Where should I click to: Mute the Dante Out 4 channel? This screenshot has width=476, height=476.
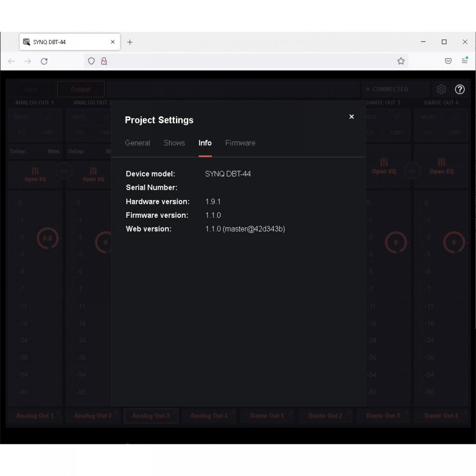click(x=428, y=117)
